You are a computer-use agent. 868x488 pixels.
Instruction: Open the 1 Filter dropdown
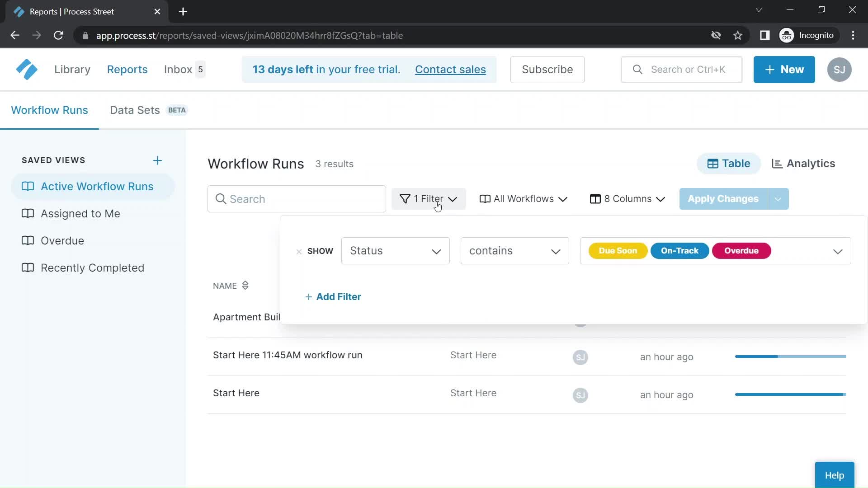coord(429,199)
